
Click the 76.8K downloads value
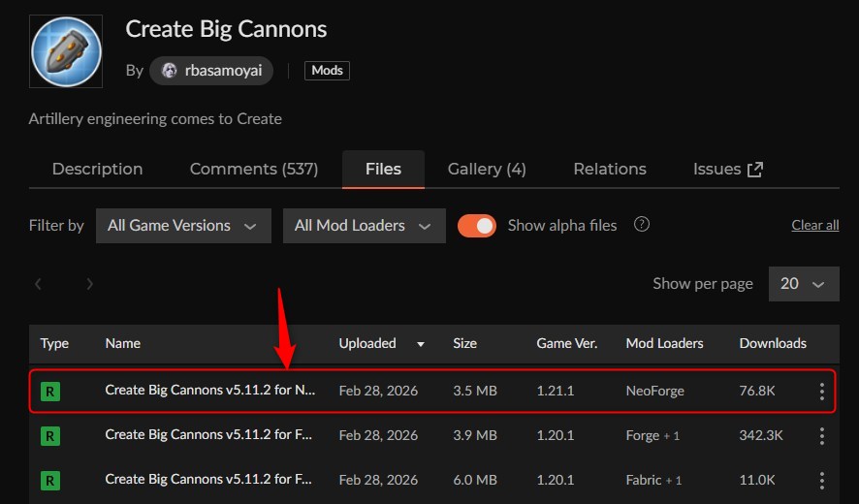pyautogui.click(x=757, y=392)
